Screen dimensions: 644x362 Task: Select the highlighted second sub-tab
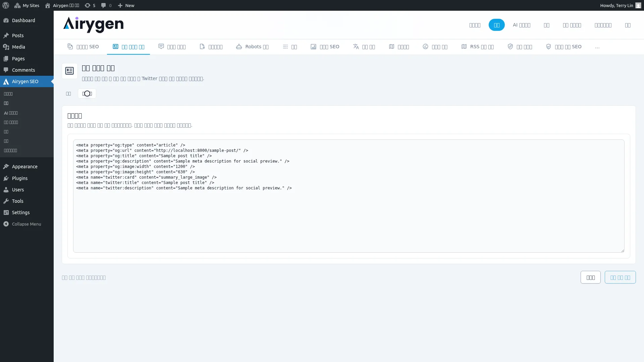87,94
